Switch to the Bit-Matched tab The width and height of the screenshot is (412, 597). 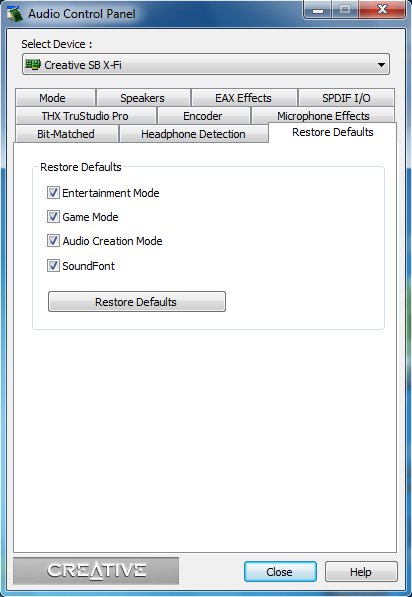pyautogui.click(x=67, y=134)
